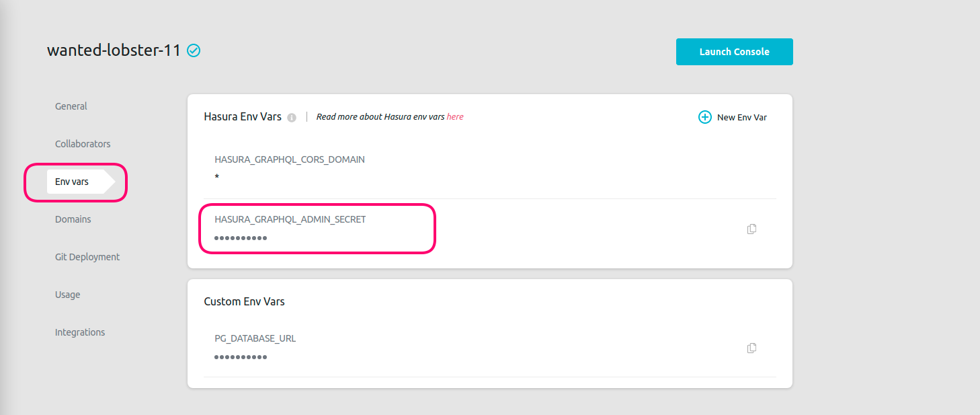Click the info icon next to Hasura Env Vars
Screen dimensions: 980x415
pyautogui.click(x=292, y=117)
